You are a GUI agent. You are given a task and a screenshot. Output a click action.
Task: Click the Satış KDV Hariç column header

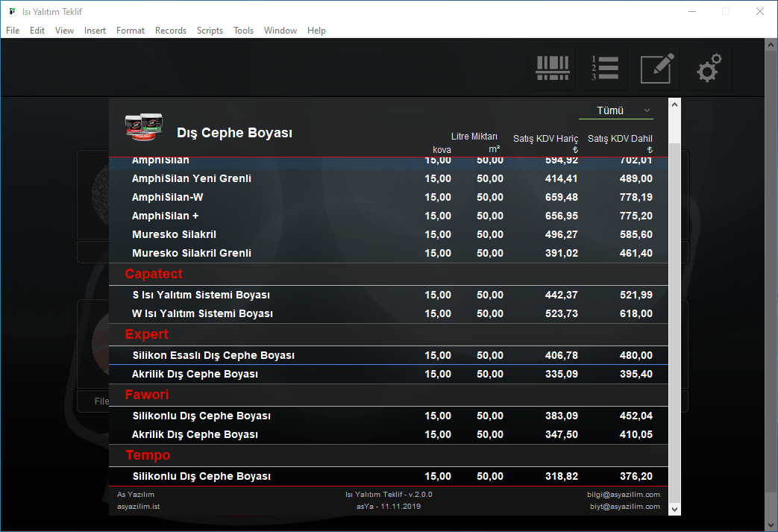tap(545, 139)
